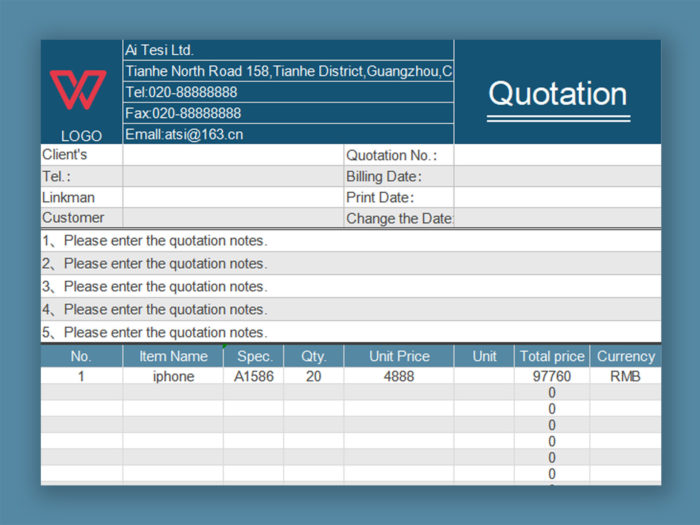The image size is (700, 525).
Task: Click empty field next to Client's label
Action: [232, 155]
